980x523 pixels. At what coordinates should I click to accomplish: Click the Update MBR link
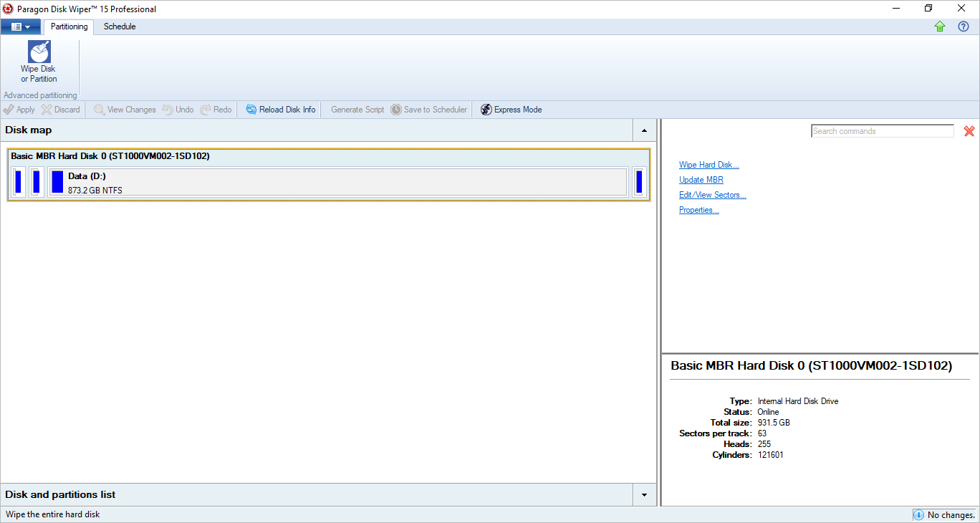click(x=701, y=180)
